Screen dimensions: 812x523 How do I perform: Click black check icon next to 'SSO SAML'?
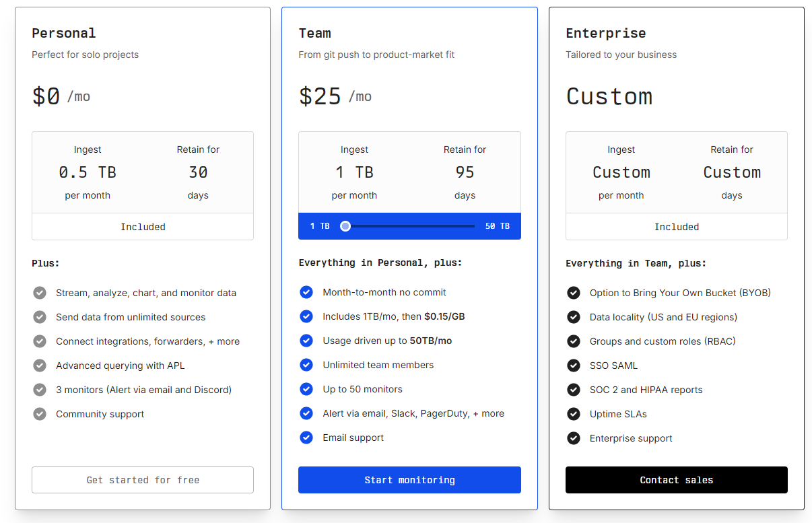pos(574,365)
